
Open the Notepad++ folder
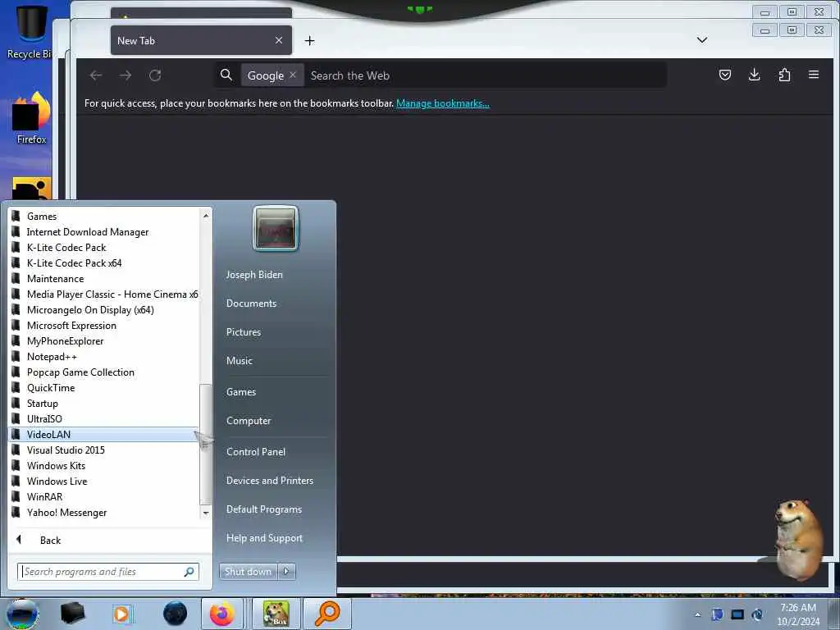104,356
